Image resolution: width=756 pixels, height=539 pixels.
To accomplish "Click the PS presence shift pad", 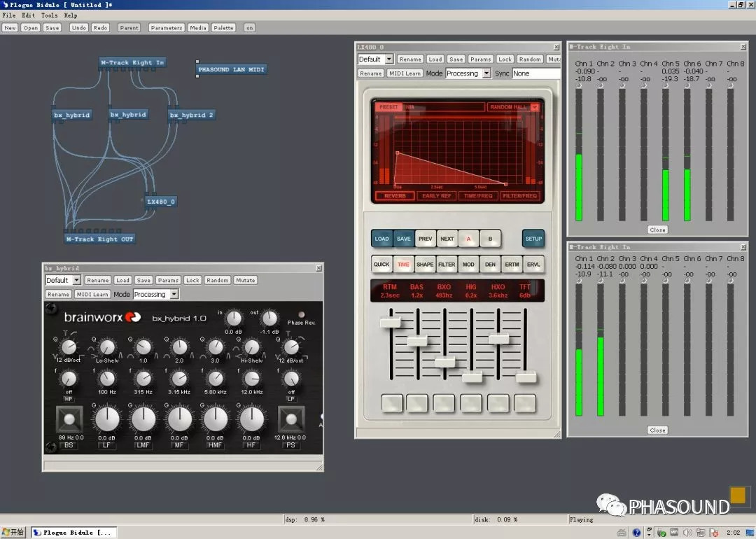I will tap(290, 419).
